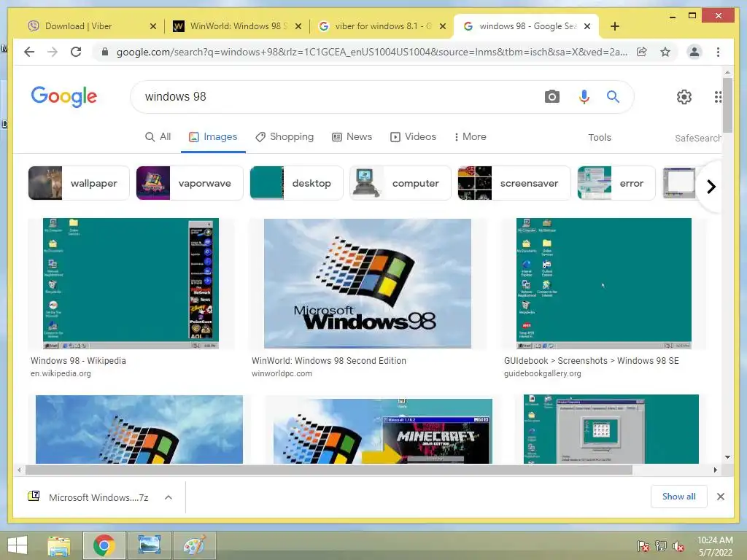747x560 pixels.
Task: Open the Wikipedia Windows 98 desktop thumbnail
Action: (x=131, y=284)
